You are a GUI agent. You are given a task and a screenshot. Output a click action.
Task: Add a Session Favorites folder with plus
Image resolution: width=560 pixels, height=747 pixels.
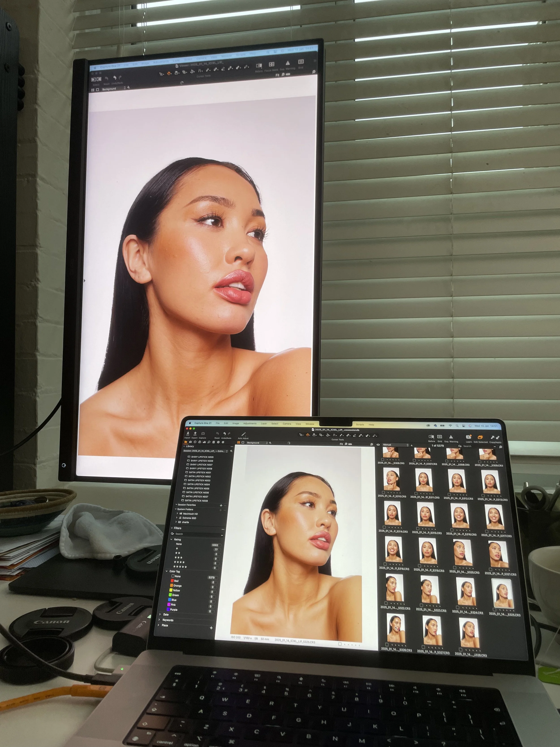pos(221,506)
